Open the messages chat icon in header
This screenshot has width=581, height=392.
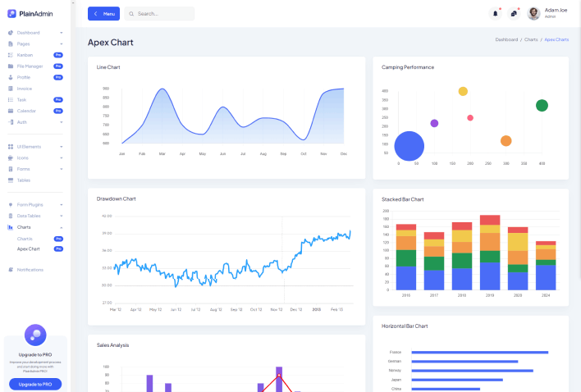click(x=514, y=14)
